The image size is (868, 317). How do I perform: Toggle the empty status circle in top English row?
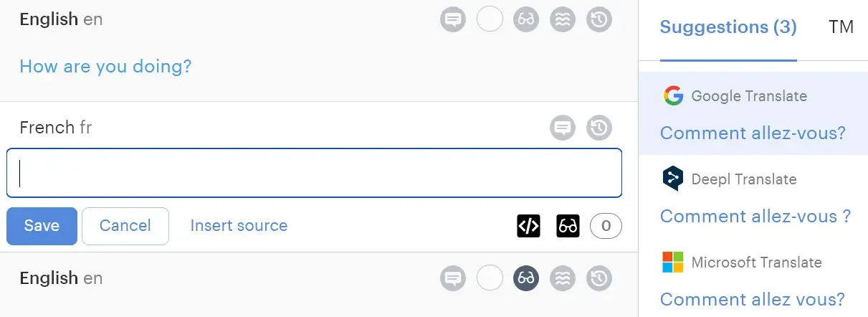(490, 19)
